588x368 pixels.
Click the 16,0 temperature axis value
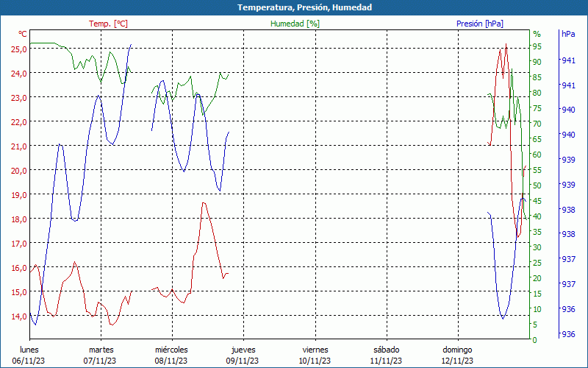(x=19, y=268)
